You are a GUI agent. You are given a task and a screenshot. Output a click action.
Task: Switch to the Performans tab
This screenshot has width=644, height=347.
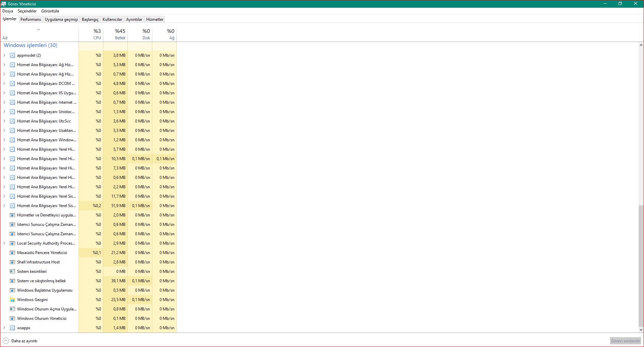pyautogui.click(x=31, y=19)
